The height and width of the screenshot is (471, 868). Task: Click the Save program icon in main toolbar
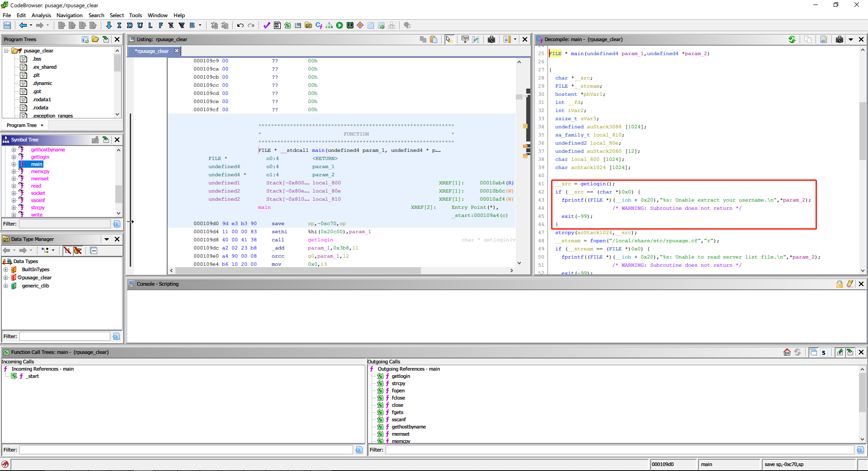pyautogui.click(x=7, y=25)
